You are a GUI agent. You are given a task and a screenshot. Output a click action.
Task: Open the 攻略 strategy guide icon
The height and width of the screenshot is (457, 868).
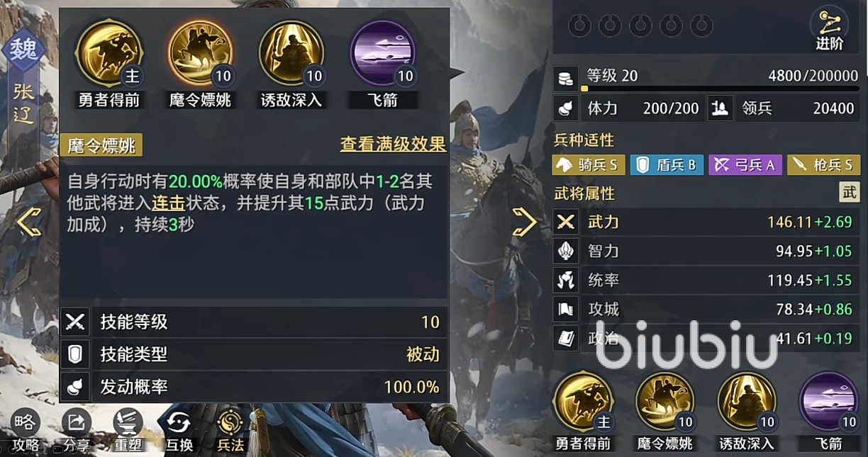25,431
